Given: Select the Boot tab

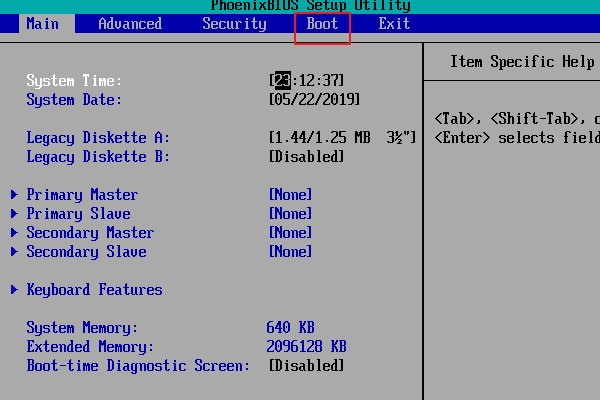Looking at the screenshot, I should 322,24.
